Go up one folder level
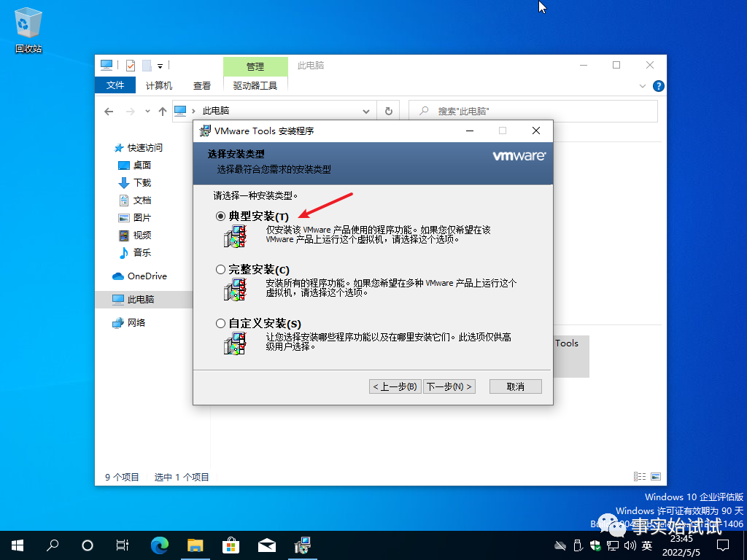The width and height of the screenshot is (747, 560). [163, 112]
